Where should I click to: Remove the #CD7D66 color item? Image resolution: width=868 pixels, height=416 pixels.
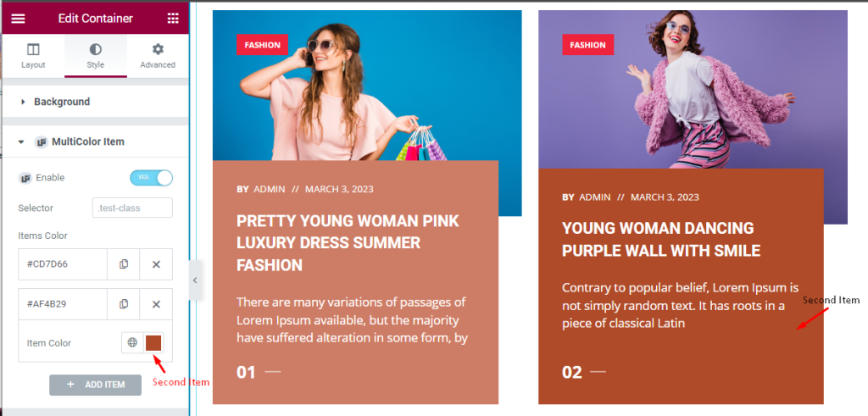pos(156,264)
